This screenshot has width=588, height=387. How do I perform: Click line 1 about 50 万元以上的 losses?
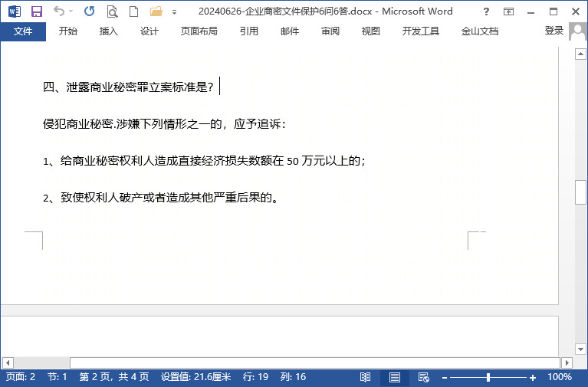pyautogui.click(x=204, y=161)
